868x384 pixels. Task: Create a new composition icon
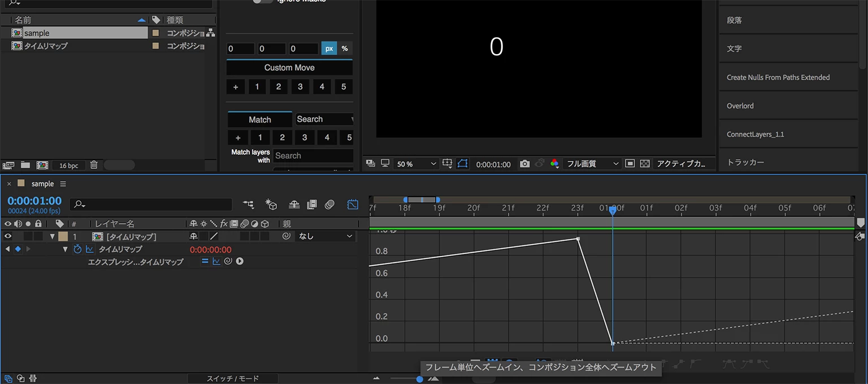pos(42,165)
